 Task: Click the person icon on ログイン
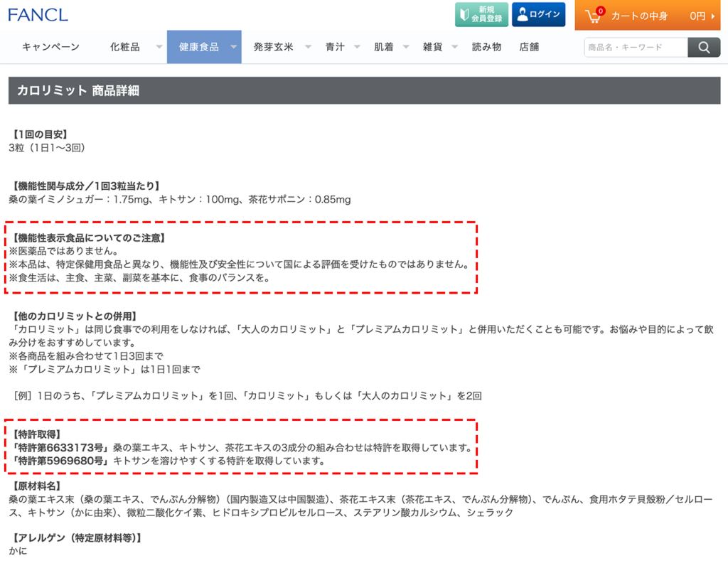pos(523,14)
